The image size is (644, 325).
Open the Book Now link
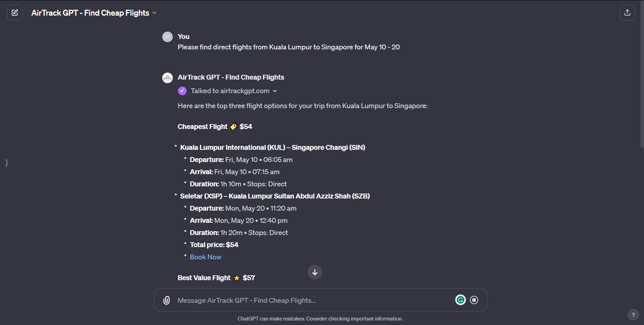[x=205, y=257]
